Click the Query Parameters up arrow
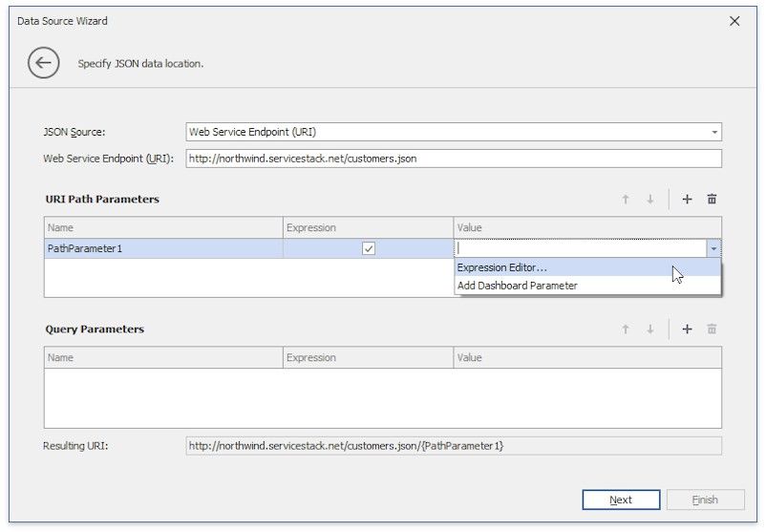Image resolution: width=766 pixels, height=532 pixels. pyautogui.click(x=626, y=330)
